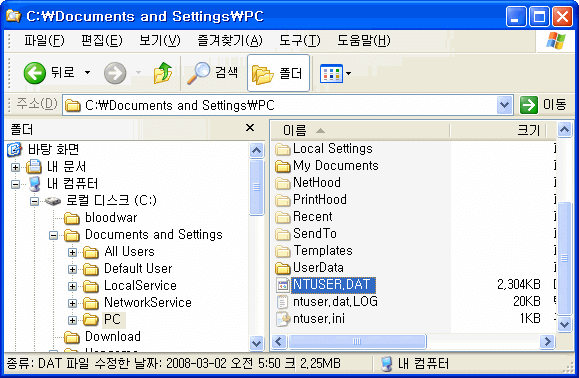Image resolution: width=579 pixels, height=378 pixels.
Task: Open the back history dropdown arrow
Action: [x=88, y=72]
